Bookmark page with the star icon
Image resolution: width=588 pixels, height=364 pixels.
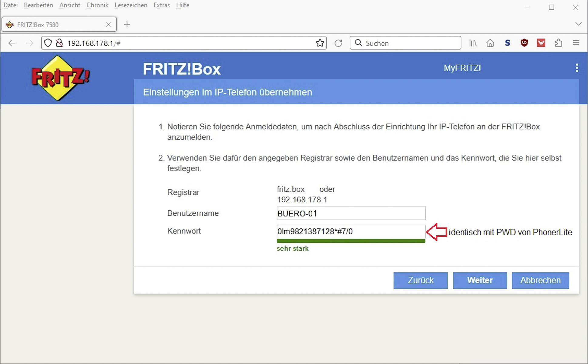(x=320, y=43)
